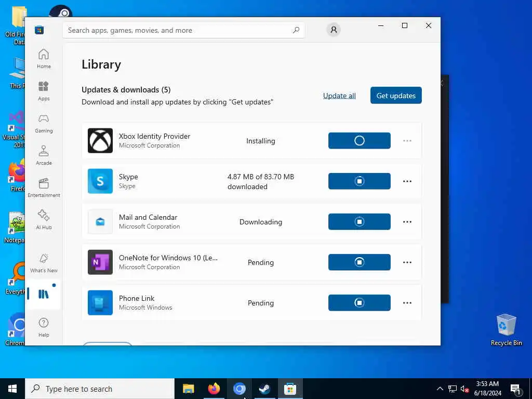Stop the Mail and Calendar download
Viewport: 532px width, 399px height.
360,221
